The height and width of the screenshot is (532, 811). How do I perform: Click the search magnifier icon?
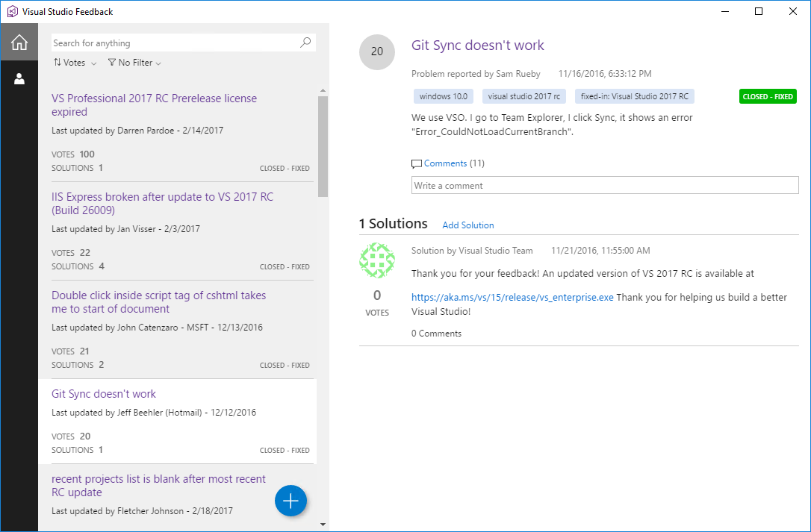[x=305, y=43]
